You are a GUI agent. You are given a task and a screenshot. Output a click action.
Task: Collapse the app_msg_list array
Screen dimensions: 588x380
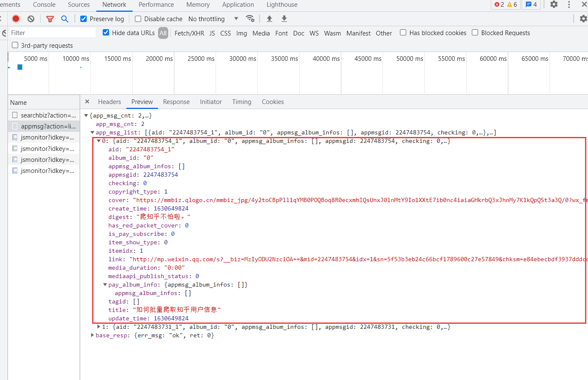[93, 132]
